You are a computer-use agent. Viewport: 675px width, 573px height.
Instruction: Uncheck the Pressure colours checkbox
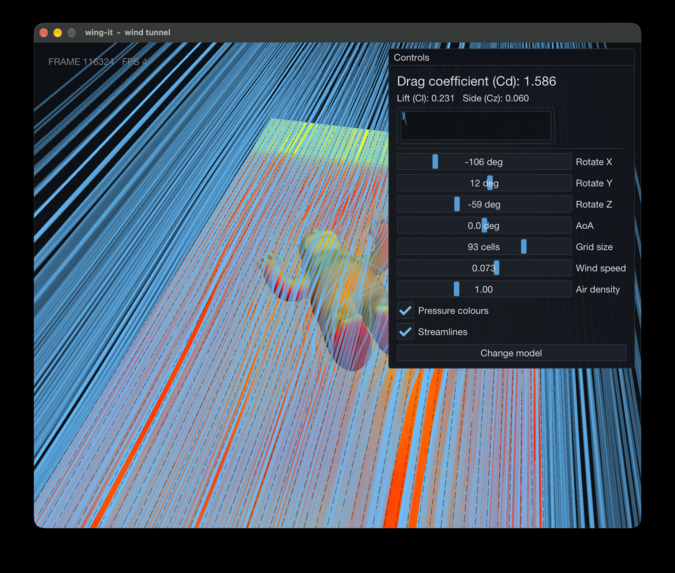405,310
